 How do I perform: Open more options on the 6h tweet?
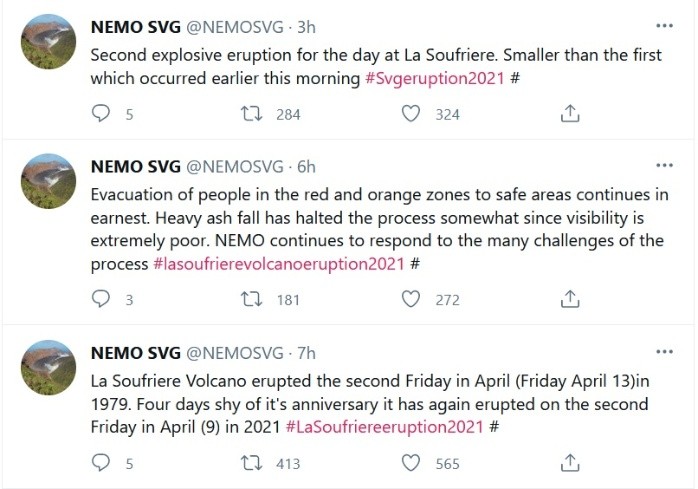[664, 164]
